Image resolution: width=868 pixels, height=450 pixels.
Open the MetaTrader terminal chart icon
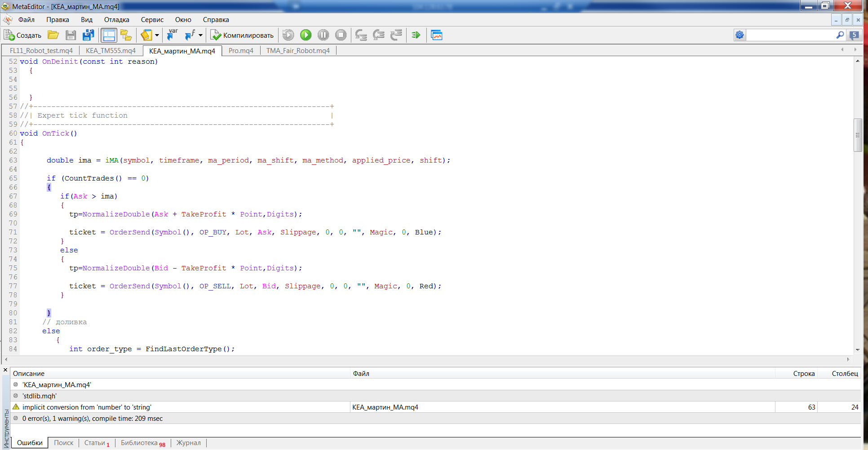tap(436, 35)
